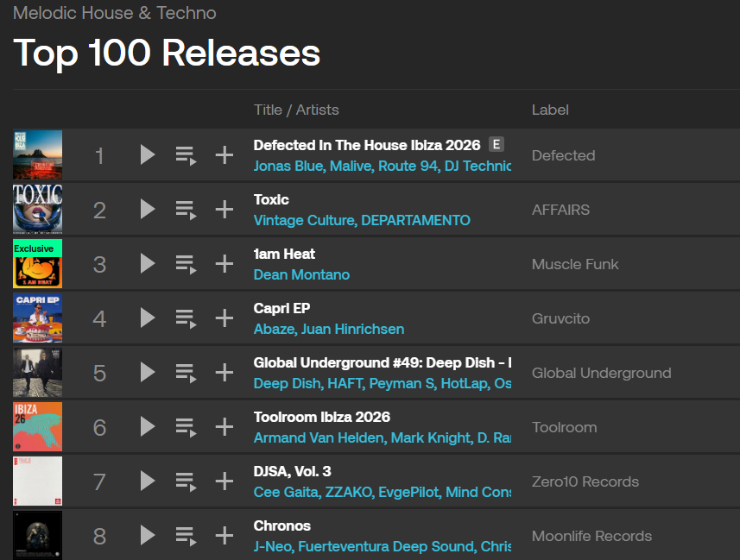Open the Capri EP cover artwork

[37, 318]
